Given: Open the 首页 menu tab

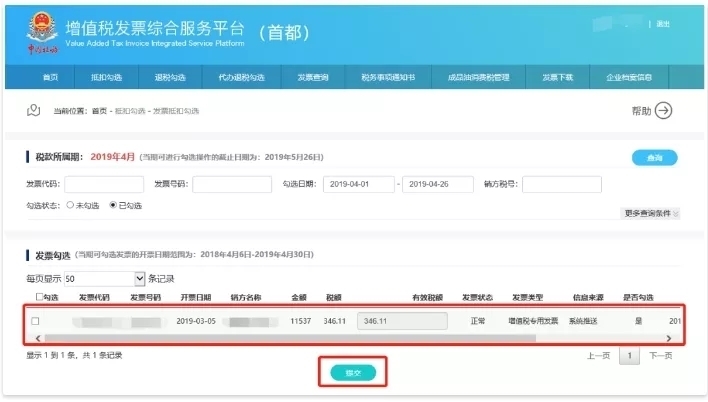Looking at the screenshot, I should (x=50, y=77).
